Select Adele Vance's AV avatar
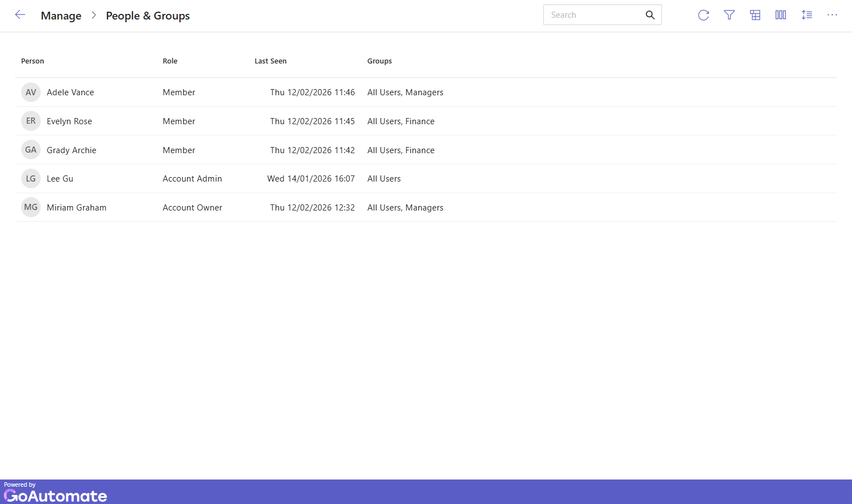 coord(31,92)
